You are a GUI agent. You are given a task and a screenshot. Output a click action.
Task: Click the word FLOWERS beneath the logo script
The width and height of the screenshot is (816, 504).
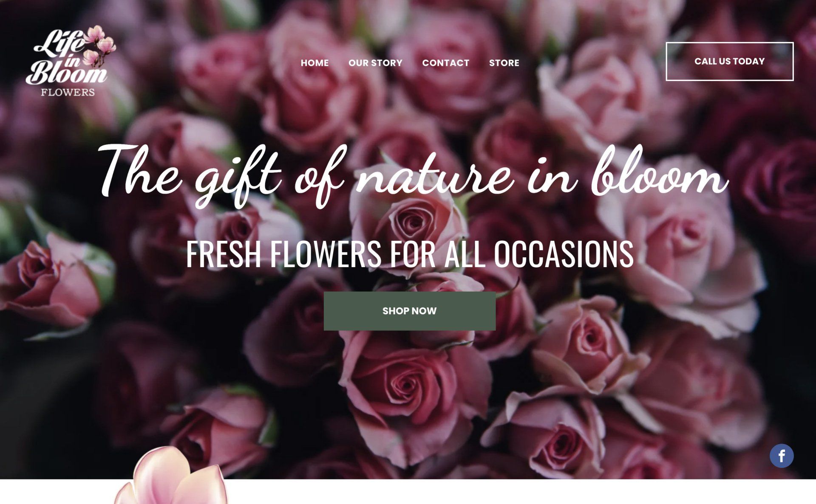pyautogui.click(x=68, y=92)
